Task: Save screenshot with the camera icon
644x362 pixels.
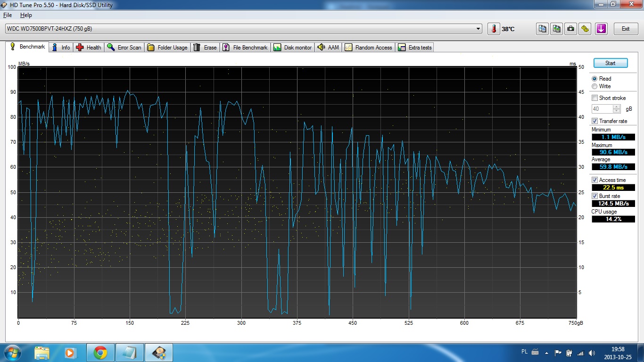Action: tap(571, 29)
